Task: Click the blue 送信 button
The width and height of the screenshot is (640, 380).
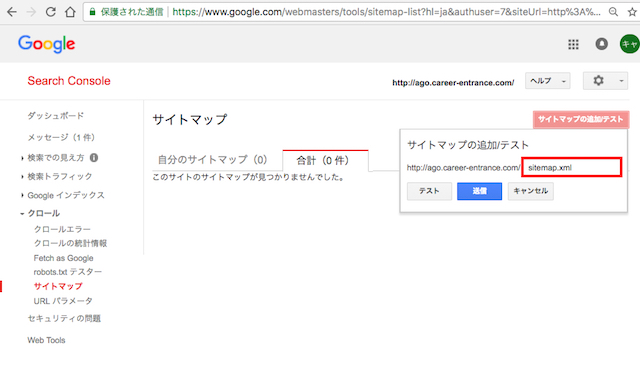Action: coord(479,191)
